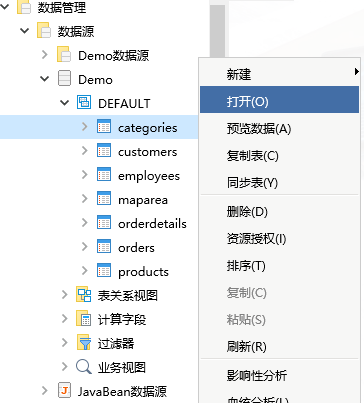
Task: Click the maparea table icon
Action: coord(104,199)
